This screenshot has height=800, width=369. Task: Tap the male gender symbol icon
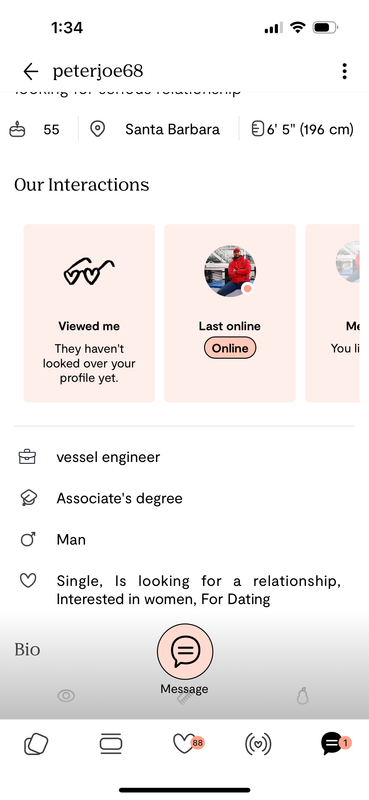tap(28, 539)
